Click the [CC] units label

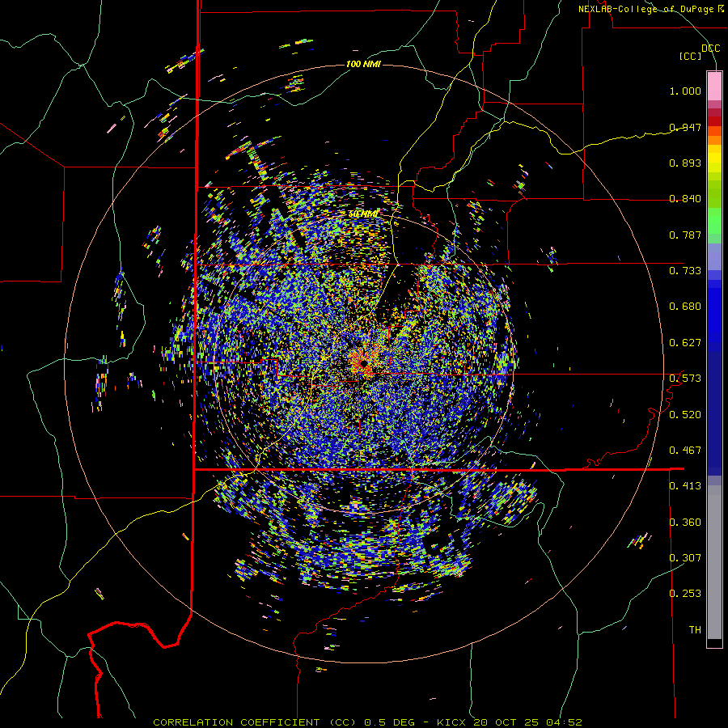point(691,56)
